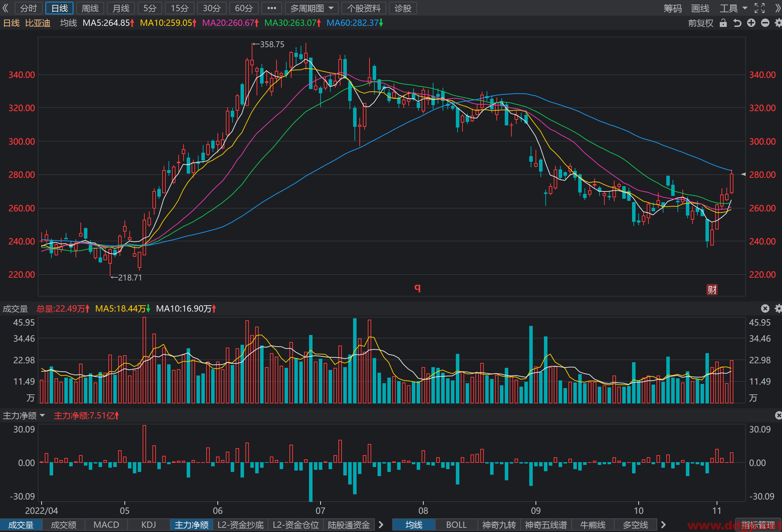Image resolution: width=782 pixels, height=532 pixels.
Task: Select the 30分 period
Action: tap(212, 8)
